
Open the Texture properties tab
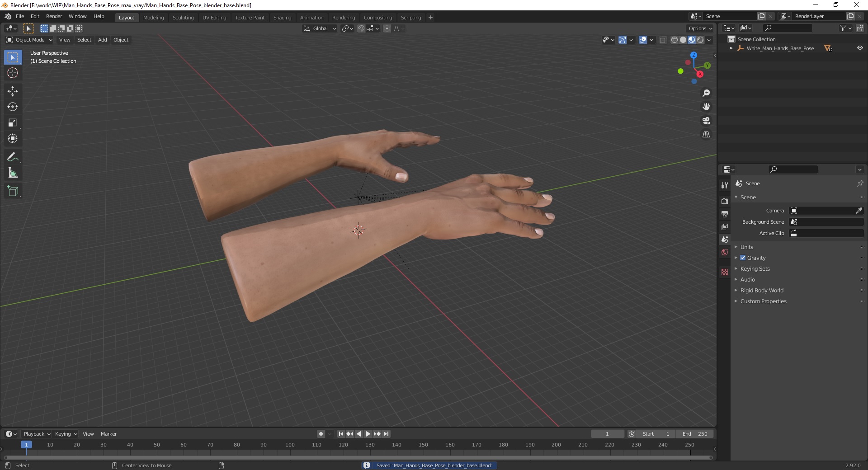(x=725, y=272)
